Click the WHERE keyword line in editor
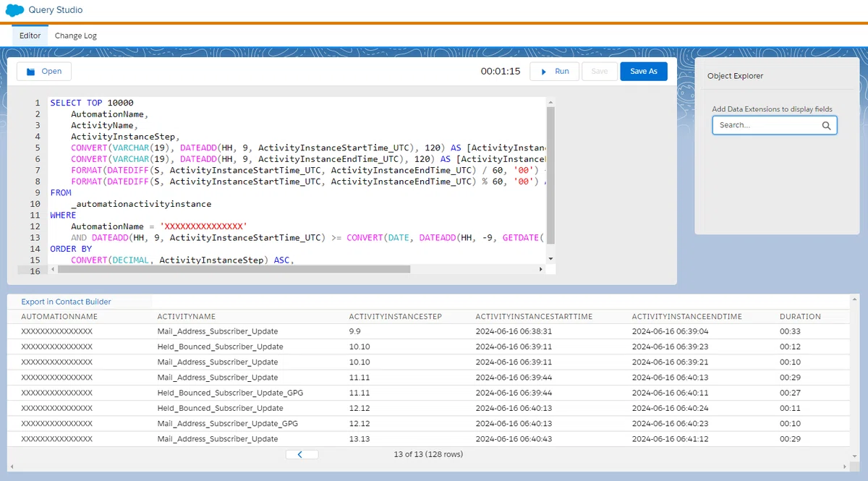The height and width of the screenshot is (481, 868). pyautogui.click(x=64, y=215)
